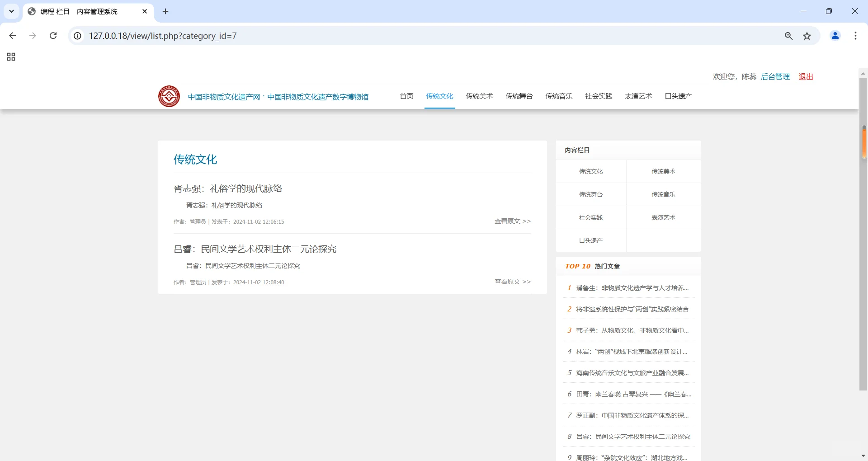
Task: Open article 胥志强：礼俗学的现代脉络
Action: (x=228, y=188)
